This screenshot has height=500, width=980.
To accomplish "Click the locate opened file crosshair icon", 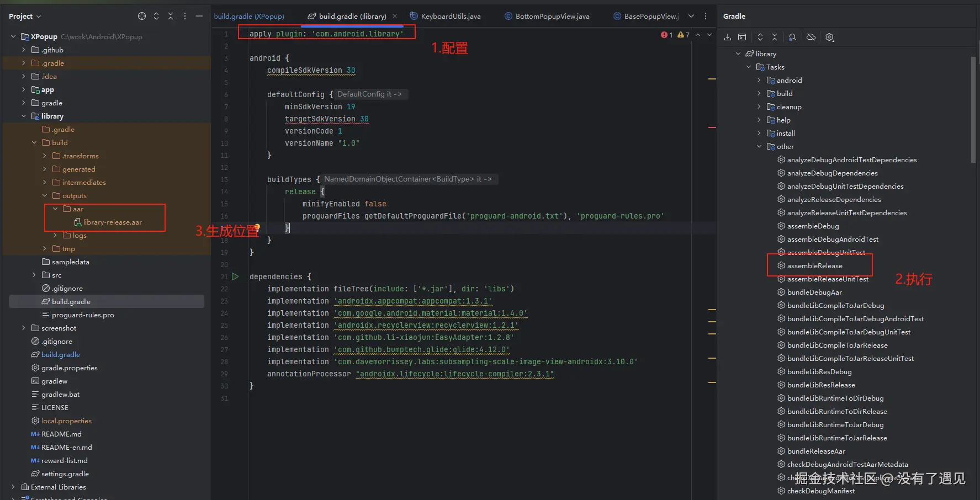I will [x=142, y=16].
